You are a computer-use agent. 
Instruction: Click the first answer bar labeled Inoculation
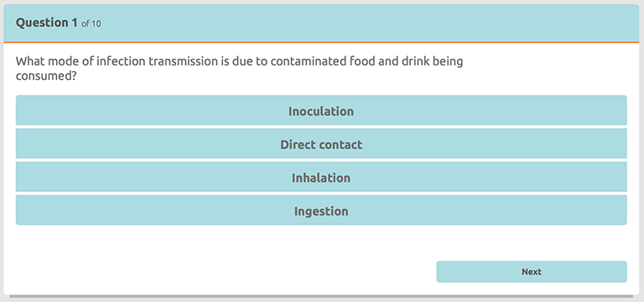(x=321, y=111)
